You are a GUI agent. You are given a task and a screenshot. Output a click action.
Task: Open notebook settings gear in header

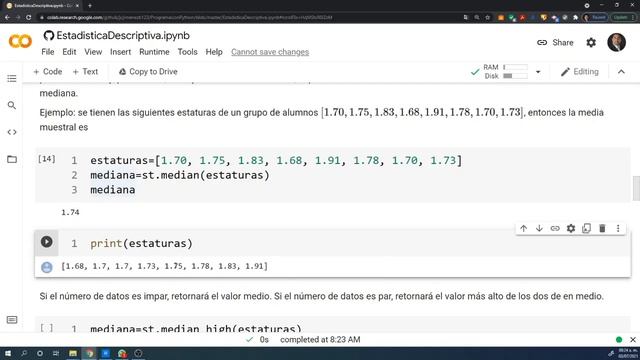click(591, 42)
